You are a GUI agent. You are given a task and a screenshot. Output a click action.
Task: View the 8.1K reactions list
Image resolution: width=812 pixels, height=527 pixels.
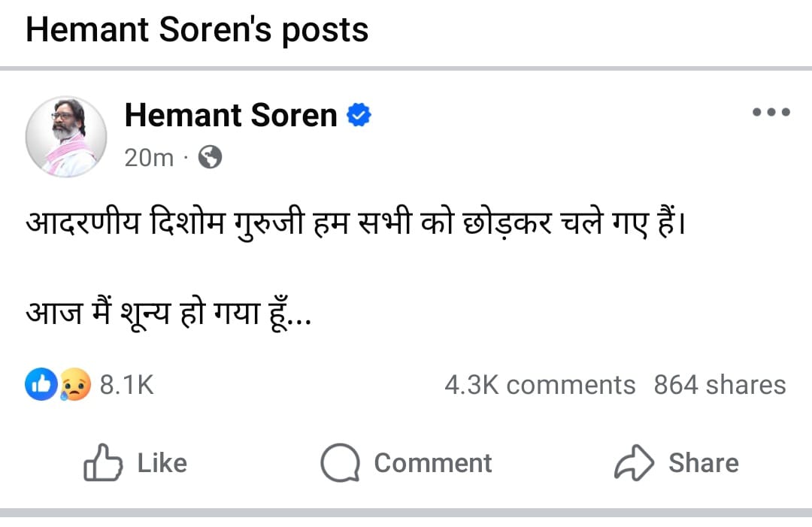click(x=126, y=385)
